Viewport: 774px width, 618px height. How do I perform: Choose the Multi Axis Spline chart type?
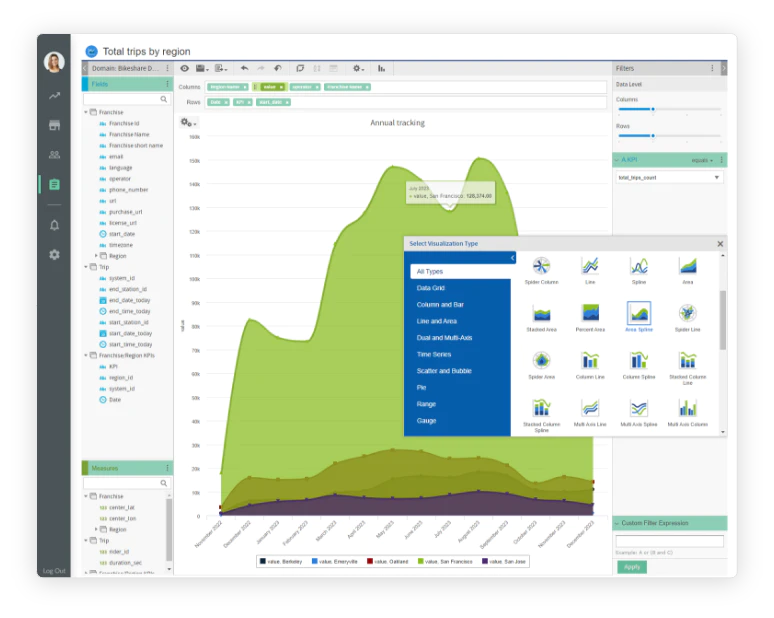point(639,413)
